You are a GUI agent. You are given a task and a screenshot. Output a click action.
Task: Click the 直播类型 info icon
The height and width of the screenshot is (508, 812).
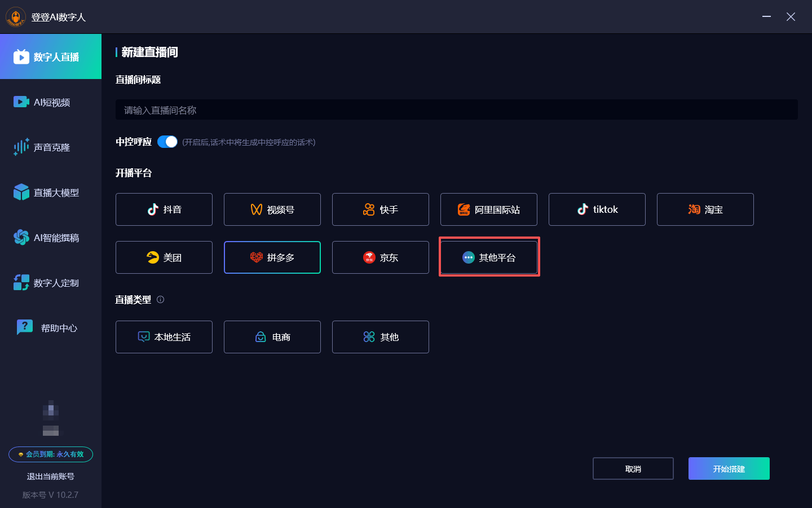point(161,300)
